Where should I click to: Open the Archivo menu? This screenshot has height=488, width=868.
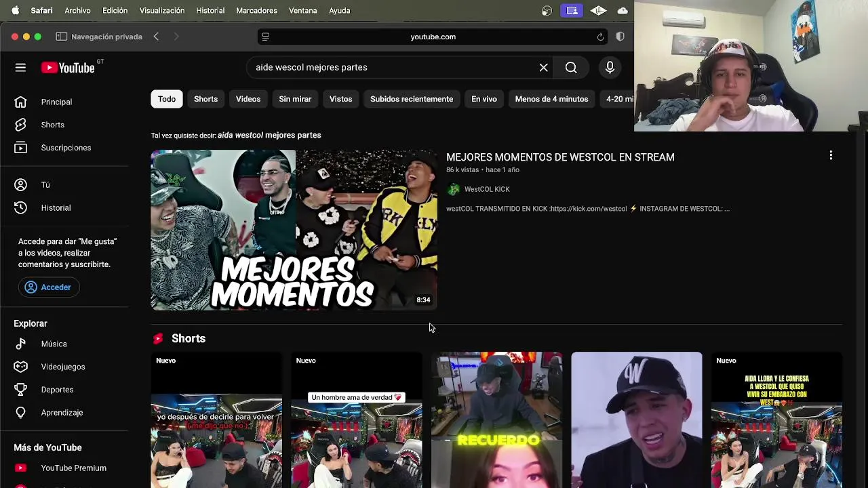(x=77, y=10)
